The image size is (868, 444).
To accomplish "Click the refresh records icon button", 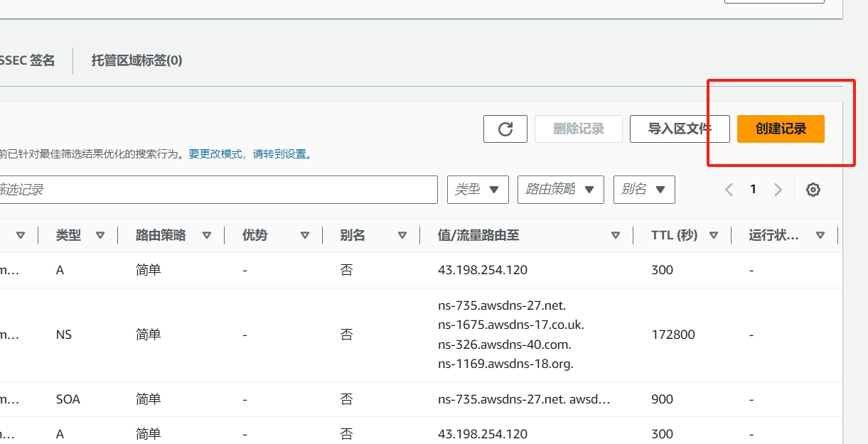I will [505, 129].
